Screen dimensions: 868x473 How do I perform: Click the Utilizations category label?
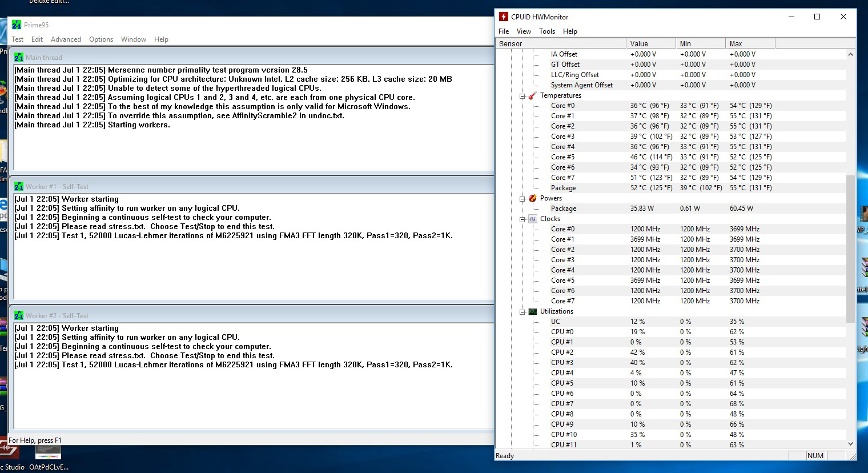point(557,311)
